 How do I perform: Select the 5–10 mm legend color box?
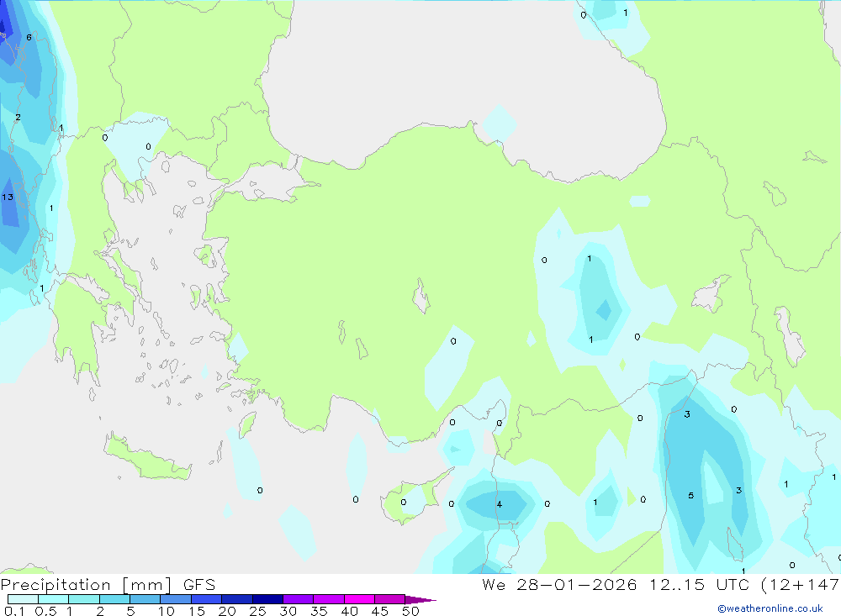145,599
